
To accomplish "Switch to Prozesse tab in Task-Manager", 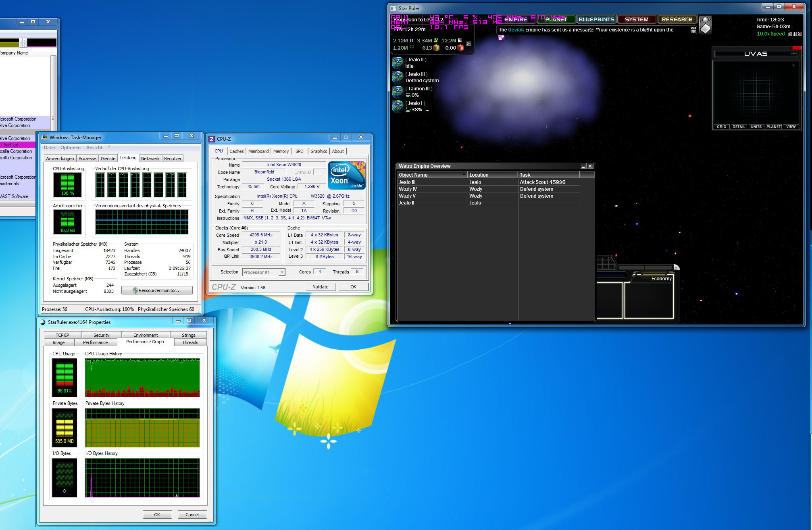I will (x=87, y=159).
